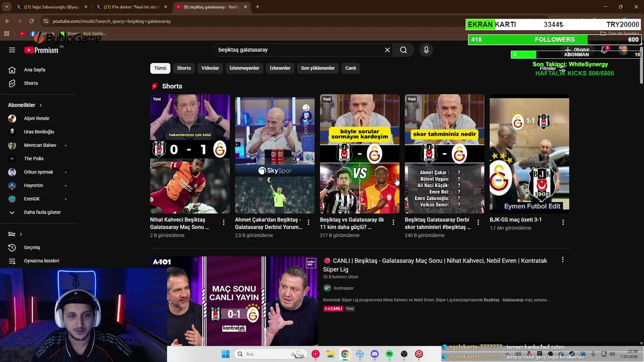This screenshot has width=644, height=362.
Task: Start voice search with the microphone icon
Action: [x=426, y=50]
